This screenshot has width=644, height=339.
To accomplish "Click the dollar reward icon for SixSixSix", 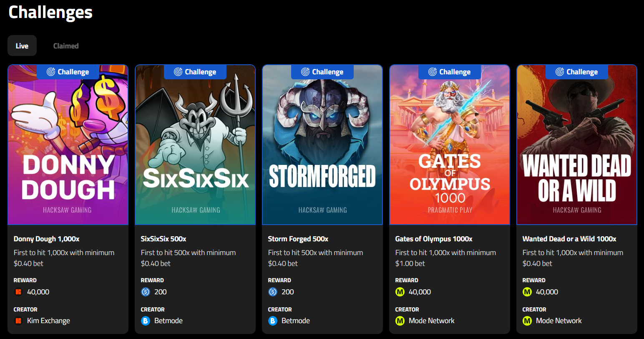I will (146, 292).
